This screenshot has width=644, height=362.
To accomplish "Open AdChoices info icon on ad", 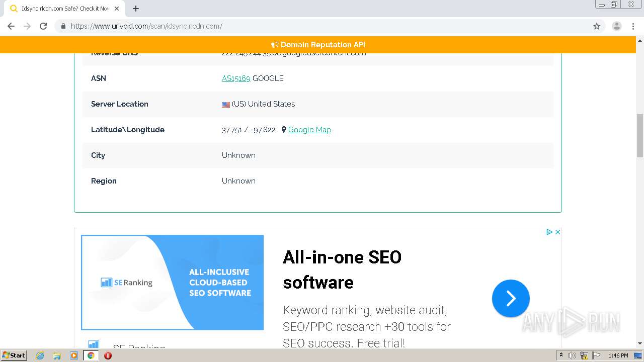I will pyautogui.click(x=549, y=232).
